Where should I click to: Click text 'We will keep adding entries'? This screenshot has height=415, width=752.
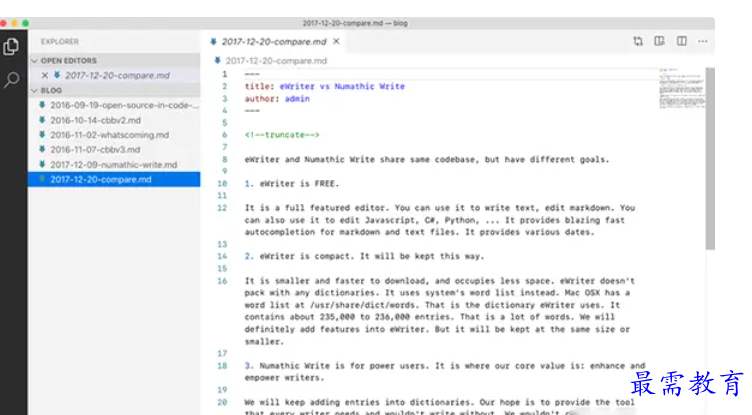[x=313, y=402]
